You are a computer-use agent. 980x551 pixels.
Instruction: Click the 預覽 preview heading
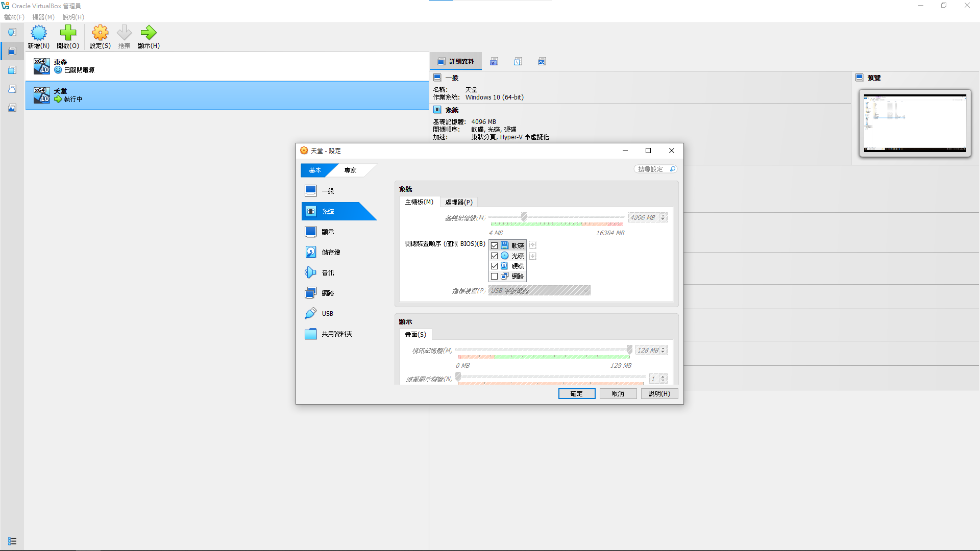(x=874, y=78)
